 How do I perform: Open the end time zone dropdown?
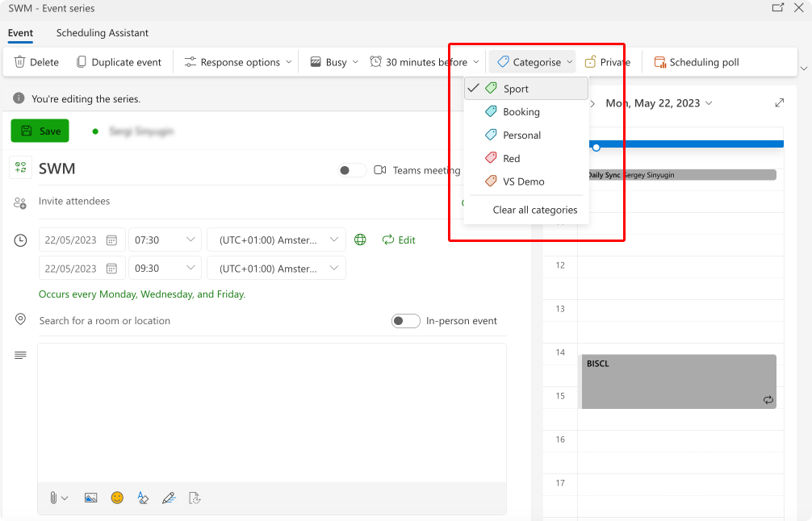(x=276, y=269)
